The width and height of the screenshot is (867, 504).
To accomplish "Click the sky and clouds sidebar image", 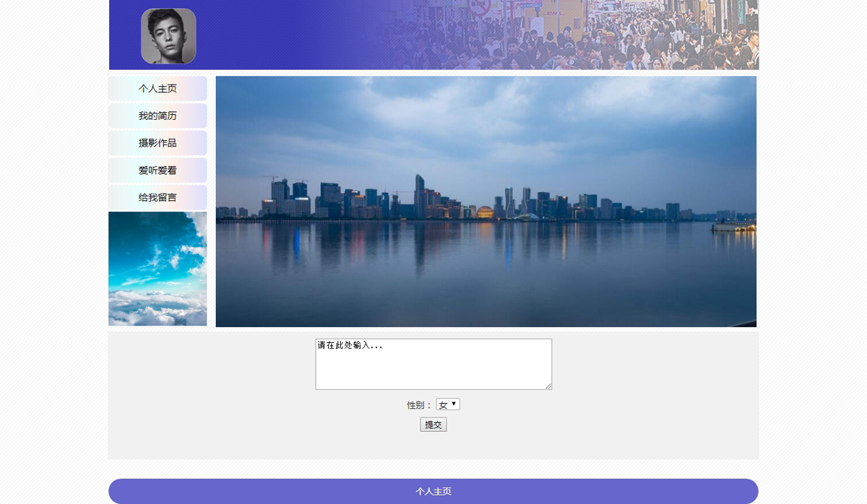I will point(158,269).
